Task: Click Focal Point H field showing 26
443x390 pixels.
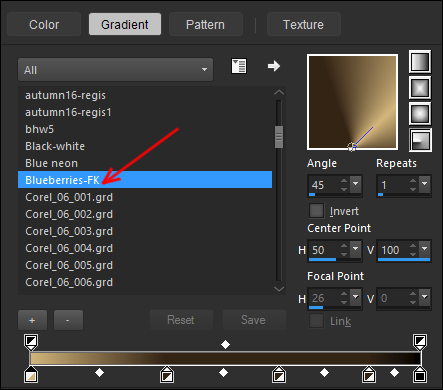Action: 324,298
